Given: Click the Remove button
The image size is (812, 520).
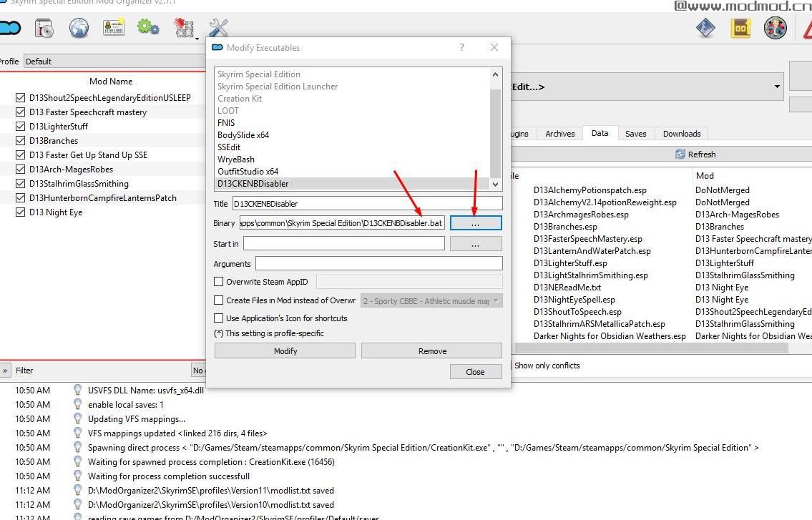Looking at the screenshot, I should [x=432, y=350].
